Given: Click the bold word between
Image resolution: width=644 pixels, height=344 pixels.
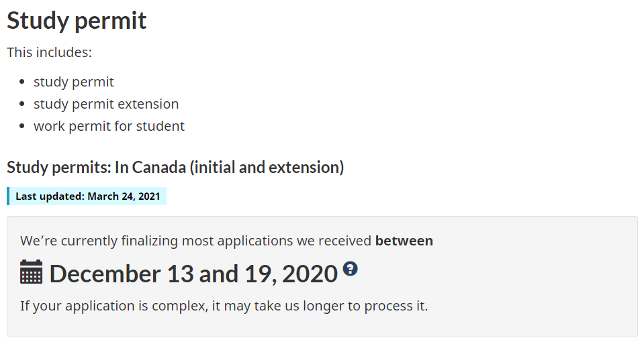Looking at the screenshot, I should (404, 241).
